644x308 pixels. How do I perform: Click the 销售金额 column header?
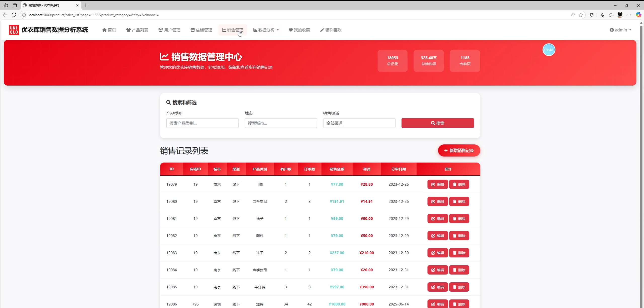pos(337,169)
